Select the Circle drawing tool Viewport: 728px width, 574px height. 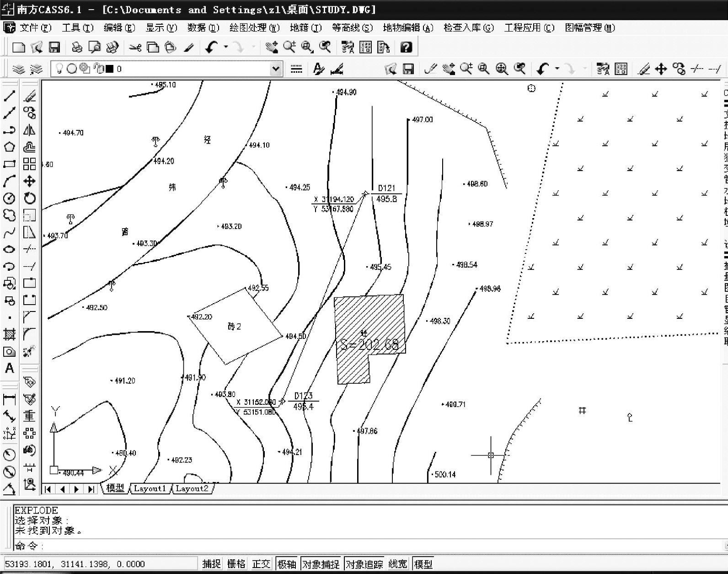9,198
